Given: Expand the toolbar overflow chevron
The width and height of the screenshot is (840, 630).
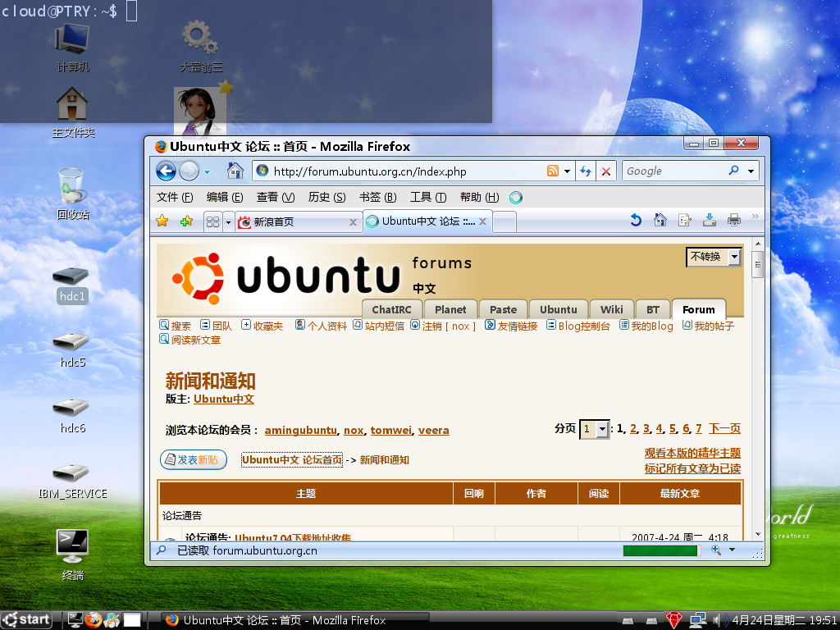Looking at the screenshot, I should pyautogui.click(x=756, y=216).
